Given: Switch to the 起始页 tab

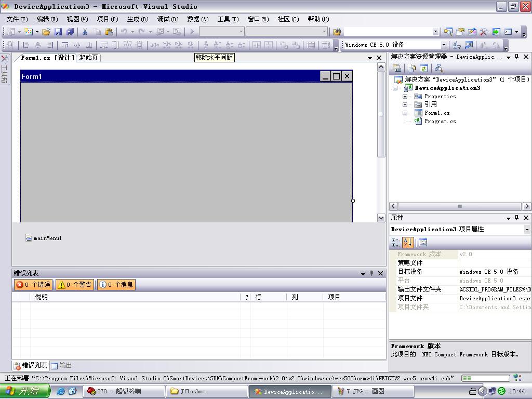Looking at the screenshot, I should [x=88, y=58].
